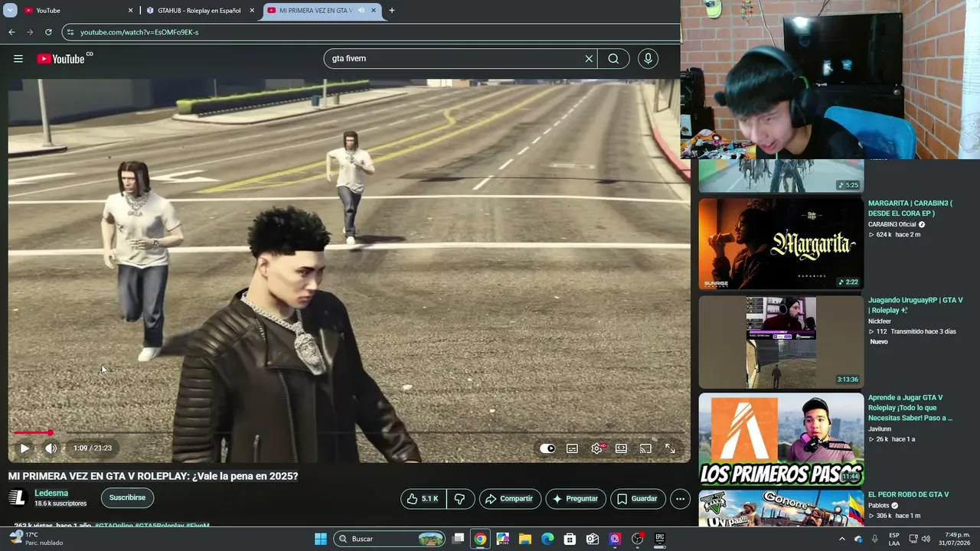Close the first YouTube tab
This screenshot has height=551, width=980.
click(x=130, y=11)
